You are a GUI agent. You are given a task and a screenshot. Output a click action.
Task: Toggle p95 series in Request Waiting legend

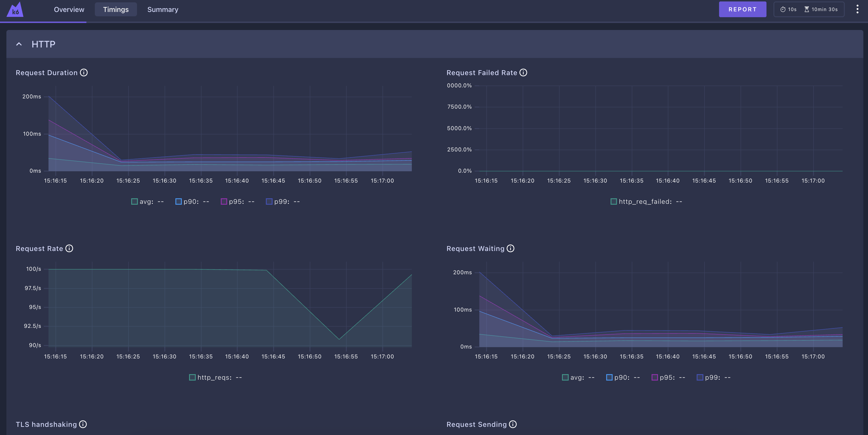[668, 377]
